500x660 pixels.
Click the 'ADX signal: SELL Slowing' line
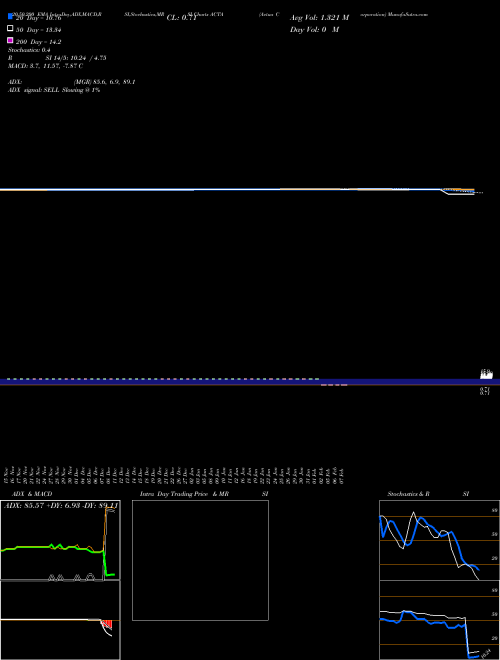coord(54,90)
